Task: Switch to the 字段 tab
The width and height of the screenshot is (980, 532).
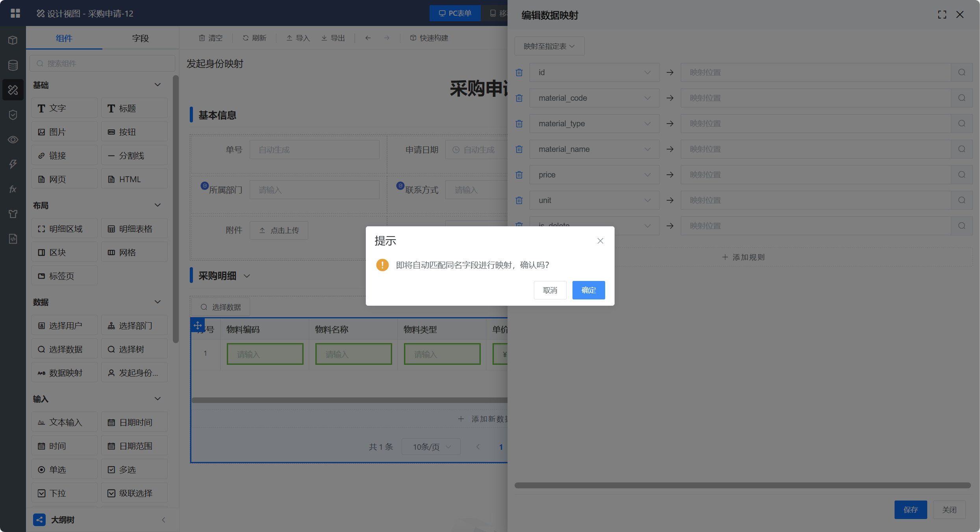Action: pyautogui.click(x=140, y=38)
